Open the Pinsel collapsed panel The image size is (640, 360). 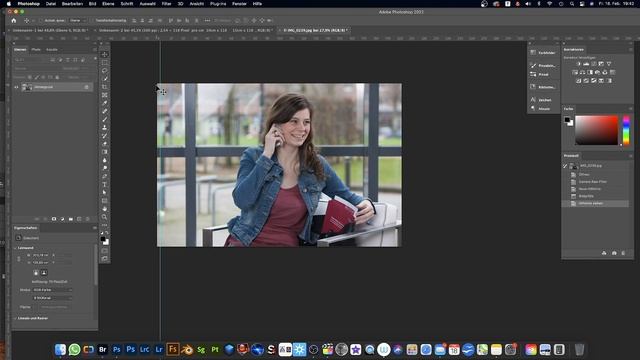click(x=540, y=74)
